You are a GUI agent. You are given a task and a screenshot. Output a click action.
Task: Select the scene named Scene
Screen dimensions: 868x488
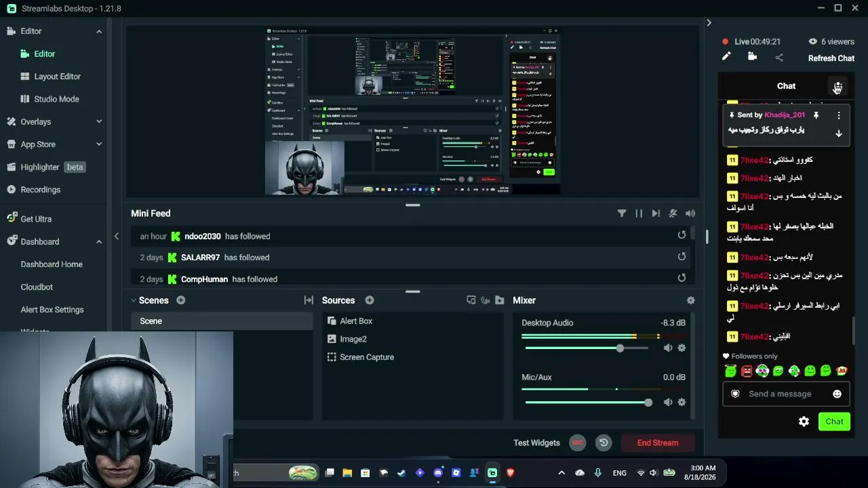(222, 321)
